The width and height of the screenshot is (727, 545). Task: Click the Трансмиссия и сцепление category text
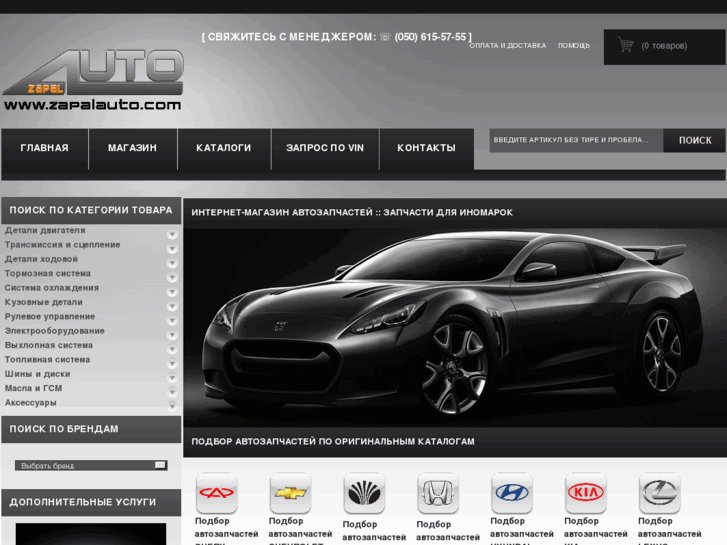click(x=63, y=245)
